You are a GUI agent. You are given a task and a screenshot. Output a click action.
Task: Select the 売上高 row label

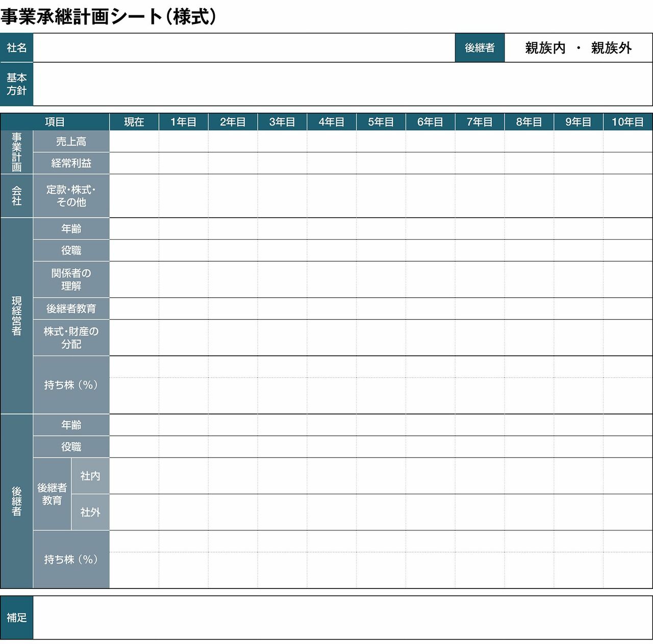tap(71, 141)
